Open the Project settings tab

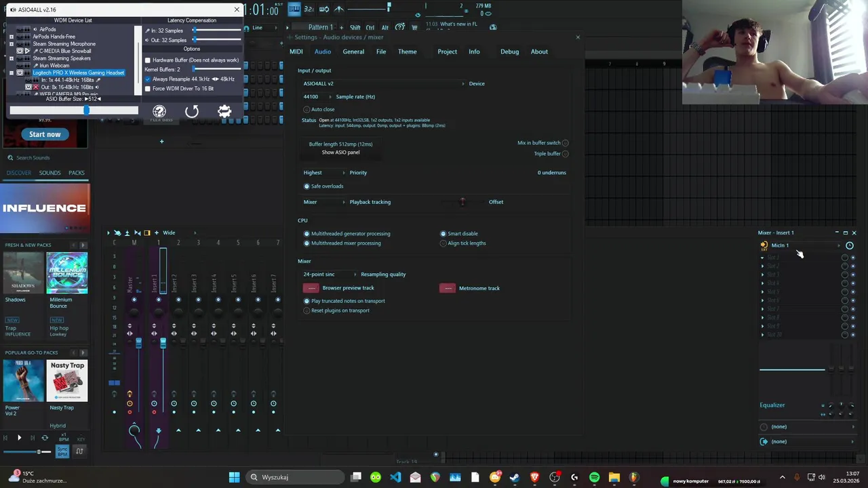pyautogui.click(x=447, y=52)
